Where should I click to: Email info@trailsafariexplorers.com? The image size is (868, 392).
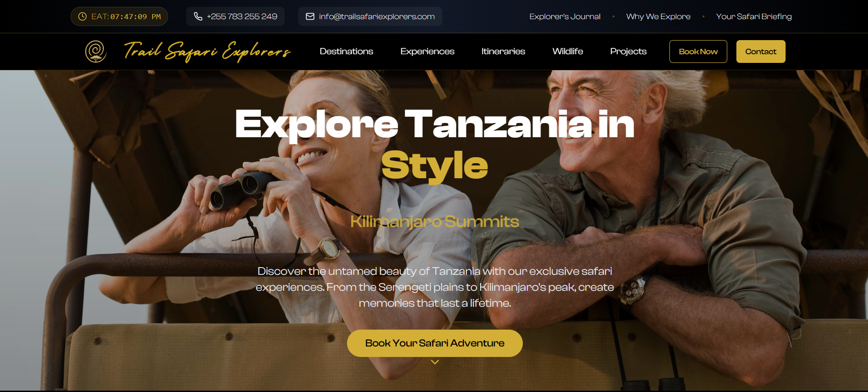tap(377, 16)
